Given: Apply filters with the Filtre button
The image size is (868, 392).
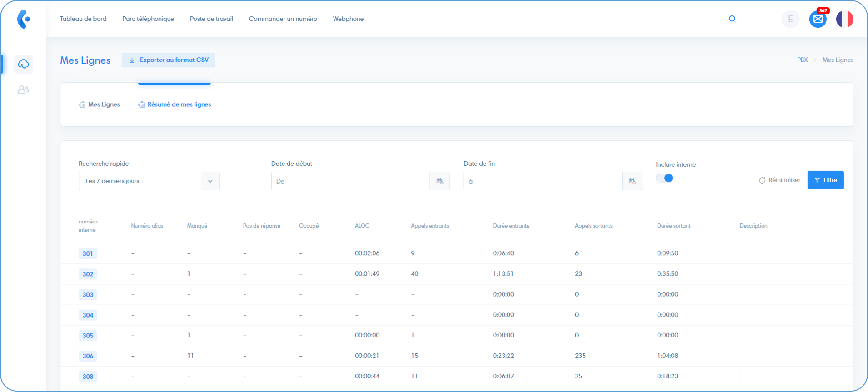Looking at the screenshot, I should point(825,180).
